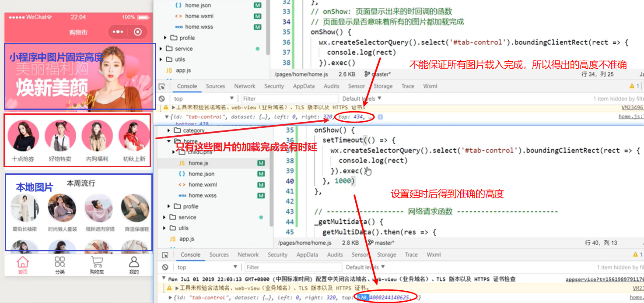644x303 pixels.
Task: Click the inspect element icon in the back window
Action: (162, 86)
